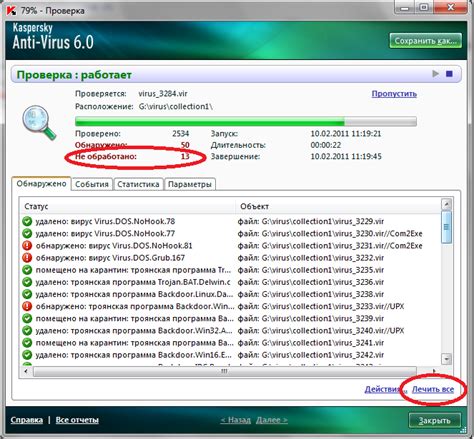Click the play/resume scan icon
This screenshot has width=474, height=439.
435,73
